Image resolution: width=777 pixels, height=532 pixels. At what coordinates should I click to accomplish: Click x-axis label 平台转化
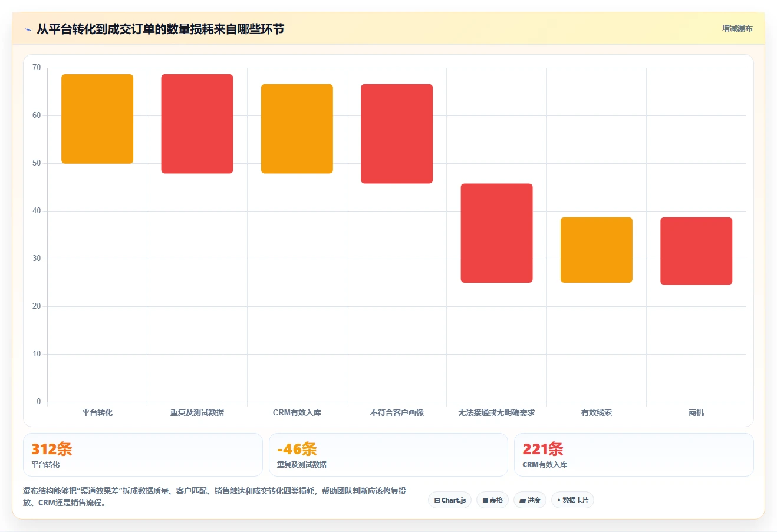point(97,412)
